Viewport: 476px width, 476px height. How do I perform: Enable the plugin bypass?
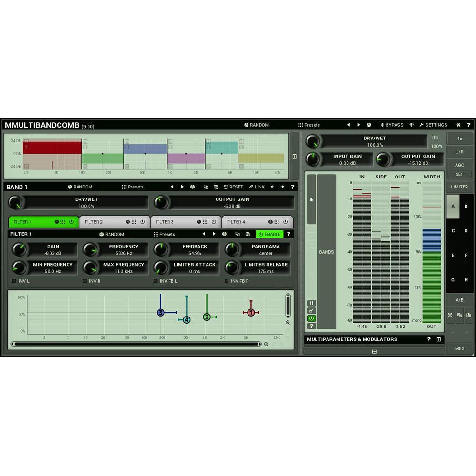tap(392, 125)
